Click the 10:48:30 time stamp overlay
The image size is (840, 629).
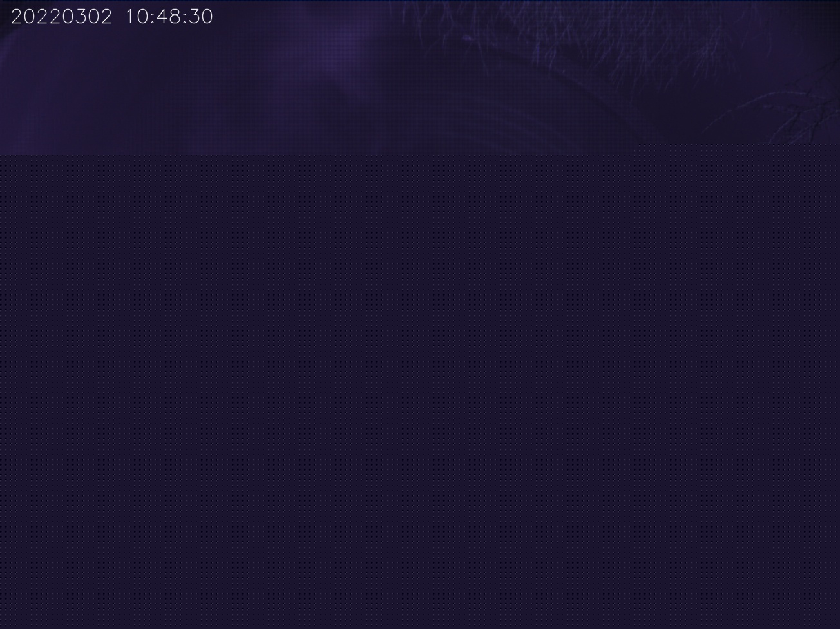169,17
